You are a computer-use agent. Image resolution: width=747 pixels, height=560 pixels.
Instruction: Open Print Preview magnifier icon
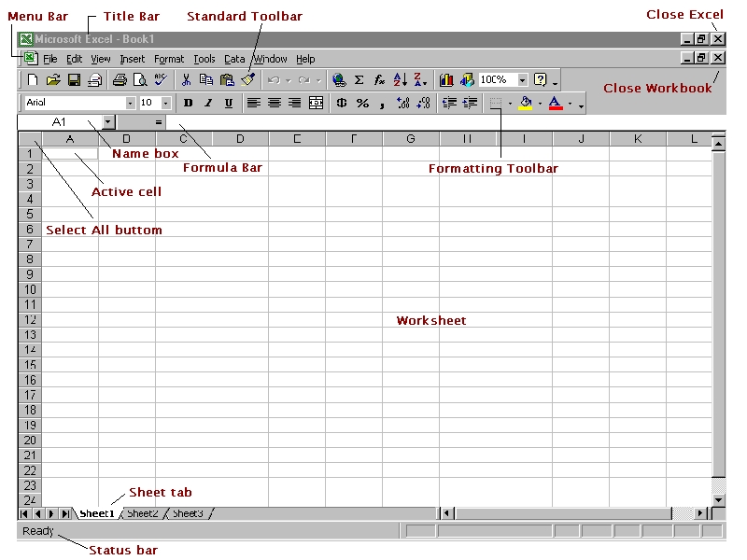coord(140,79)
